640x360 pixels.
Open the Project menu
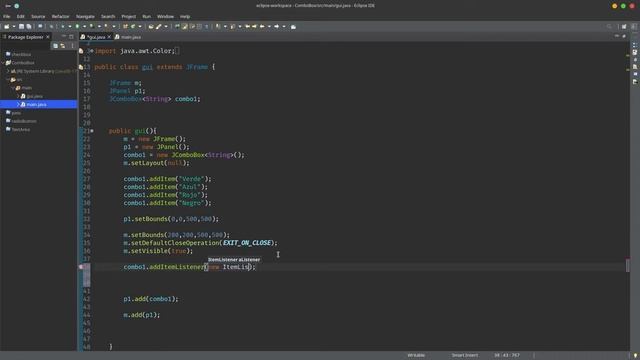point(129,16)
